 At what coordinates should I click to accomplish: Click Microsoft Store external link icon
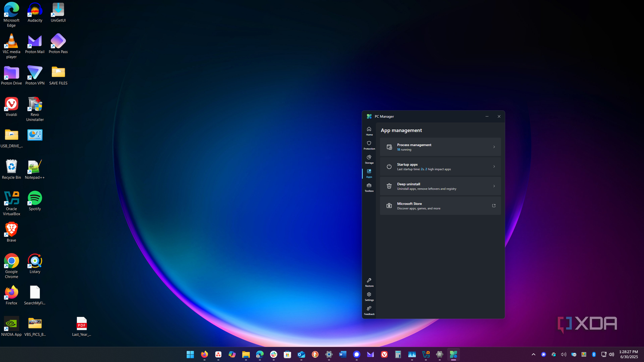pos(494,206)
